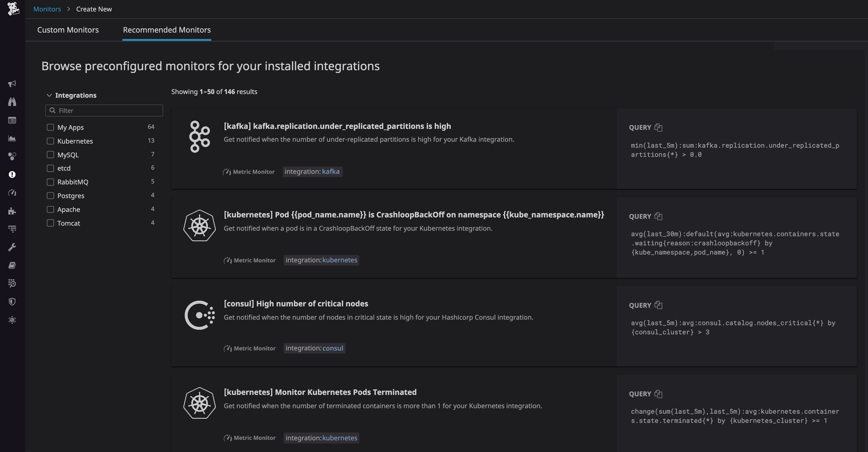Copy the kafka monitor query
The image size is (868, 452).
tap(658, 128)
